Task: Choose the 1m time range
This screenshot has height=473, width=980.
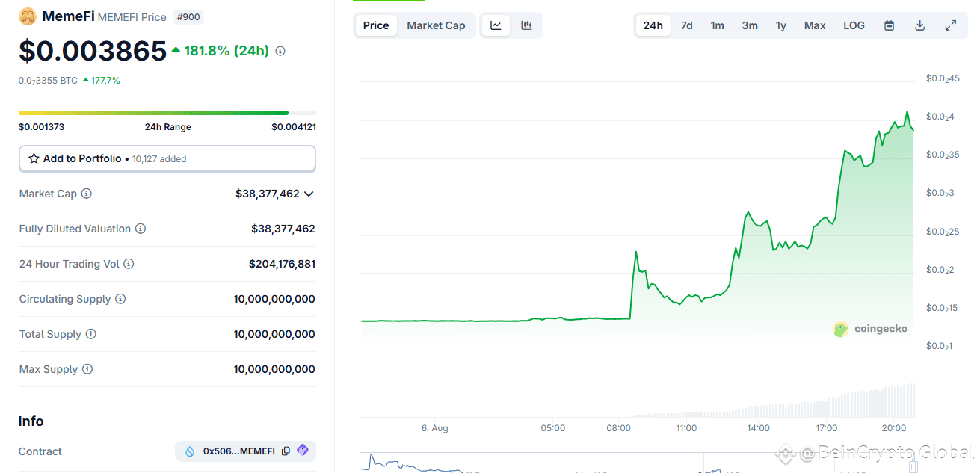Action: pyautogui.click(x=717, y=25)
